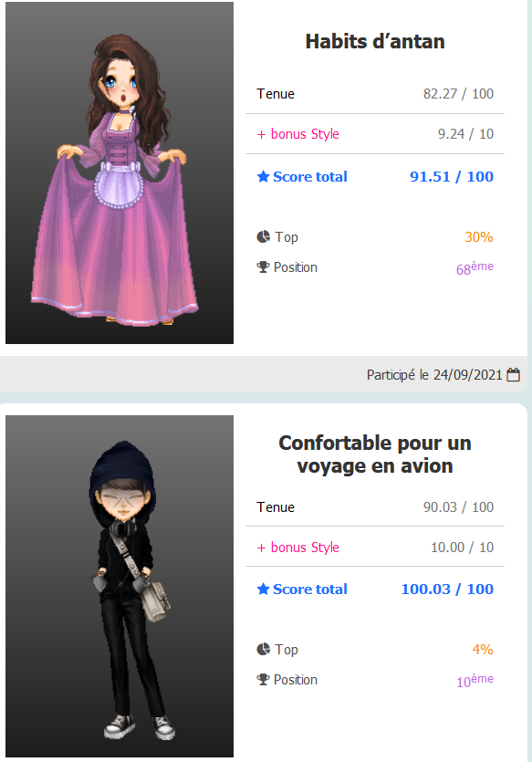The width and height of the screenshot is (532, 762).
Task: Click the calendar icon next to participation date
Action: click(513, 375)
